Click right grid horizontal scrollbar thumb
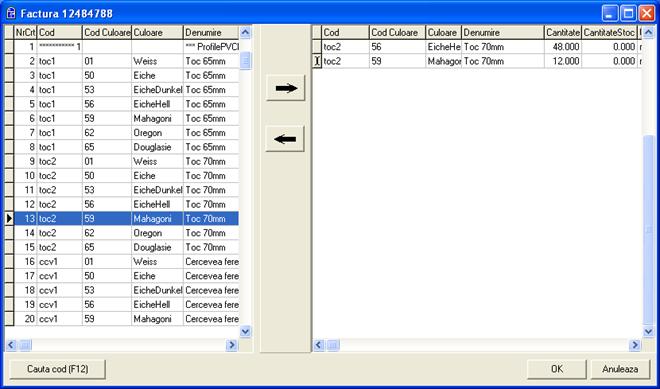Screen dimensions: 660x389 point(333,346)
